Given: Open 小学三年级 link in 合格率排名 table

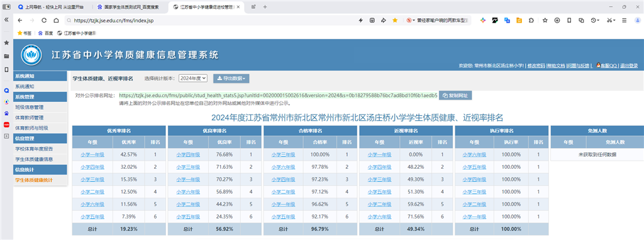Looking at the screenshot, I should click(284, 155).
